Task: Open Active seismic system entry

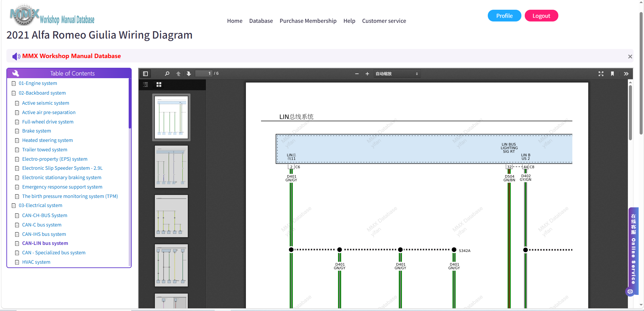Action: click(46, 103)
